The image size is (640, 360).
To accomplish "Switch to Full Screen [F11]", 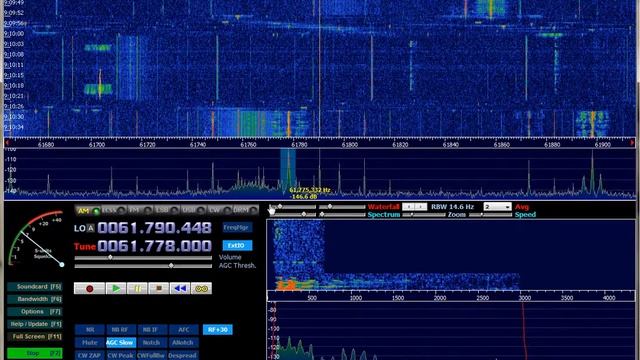I will (35, 337).
